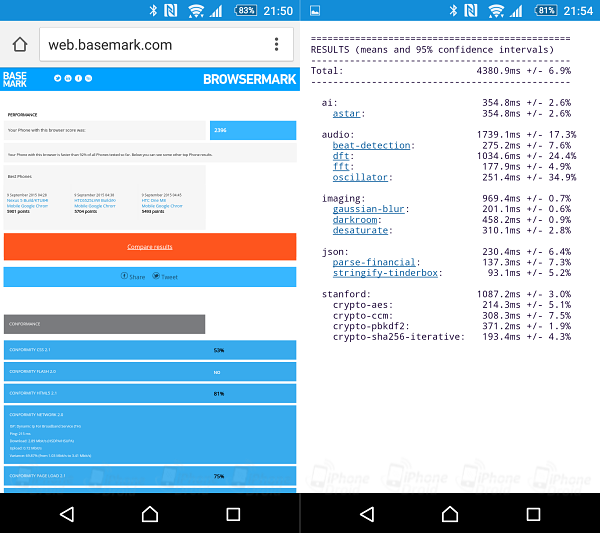Tweet the Browsermark score

point(165,277)
